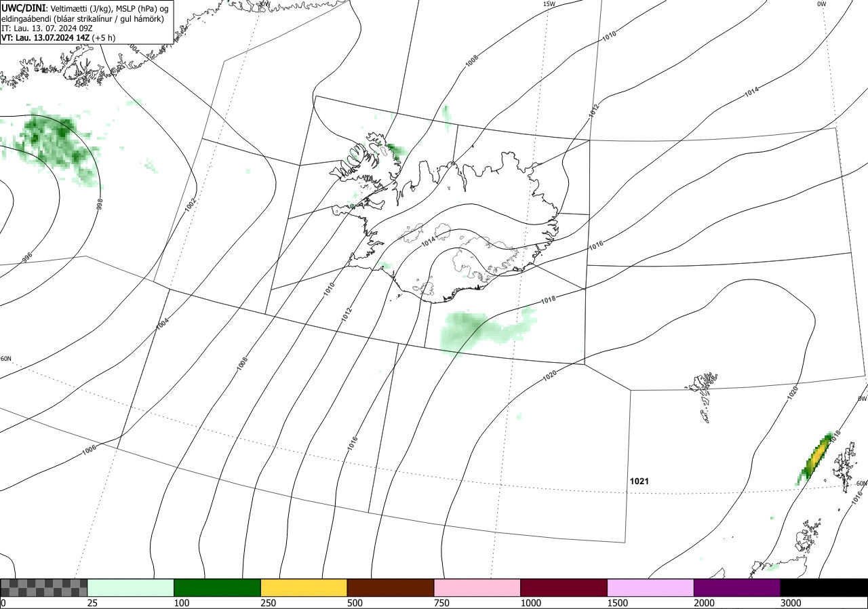This screenshot has width=868, height=609.
Task: Click the legend tick value 25
Action: click(x=93, y=603)
